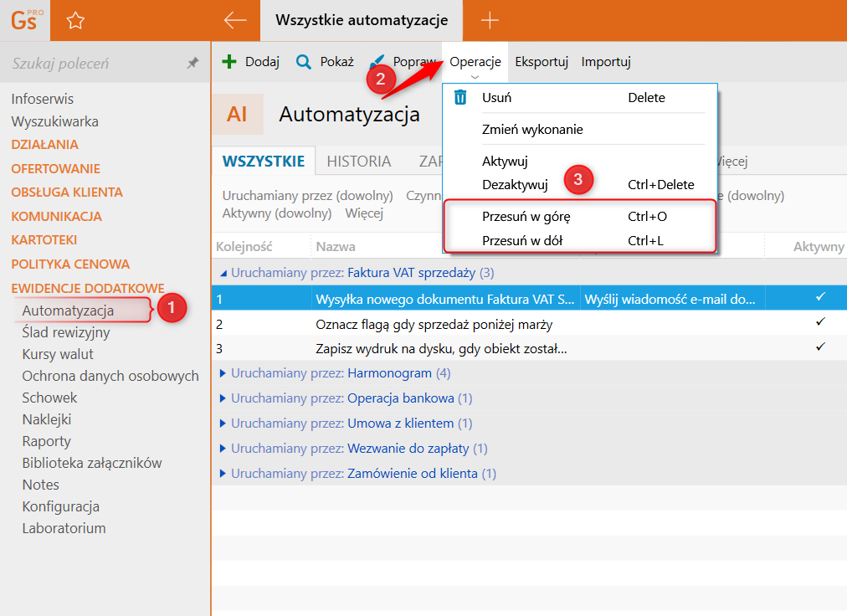Expand the Harmonogram group
This screenshot has height=616, width=847.
223,372
